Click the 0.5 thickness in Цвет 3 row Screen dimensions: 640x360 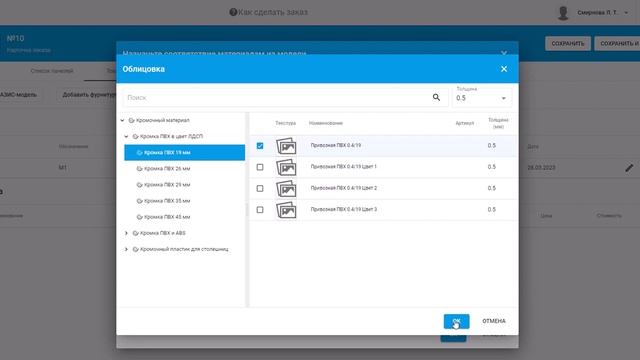tap(491, 209)
